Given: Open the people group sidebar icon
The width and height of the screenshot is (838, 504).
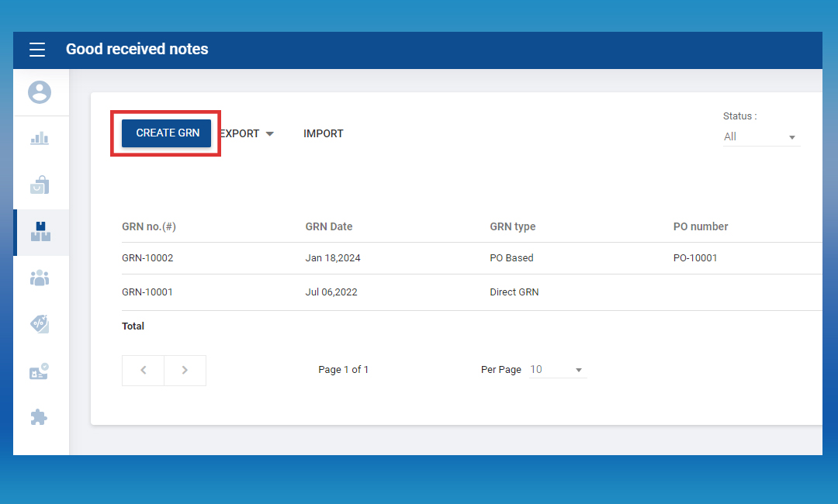Looking at the screenshot, I should click(x=40, y=278).
